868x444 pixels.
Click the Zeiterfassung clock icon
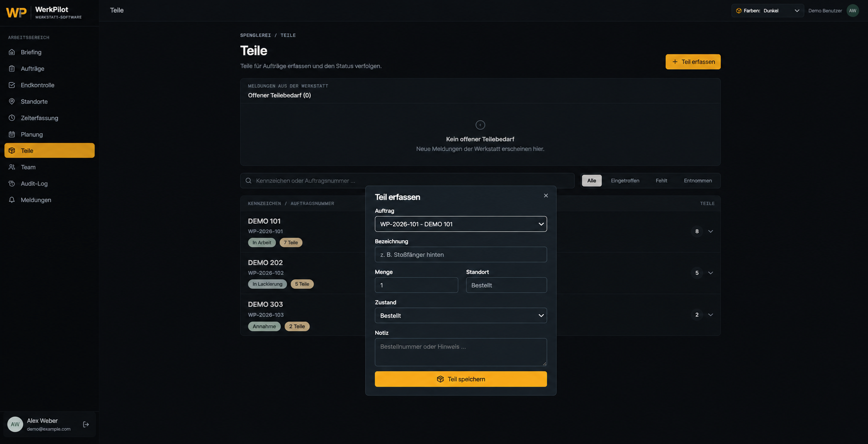(12, 118)
